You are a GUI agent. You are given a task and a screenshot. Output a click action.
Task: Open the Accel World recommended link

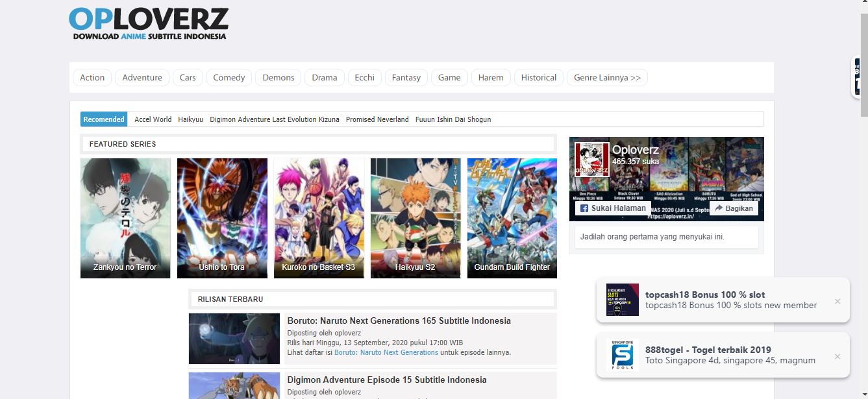tap(153, 119)
